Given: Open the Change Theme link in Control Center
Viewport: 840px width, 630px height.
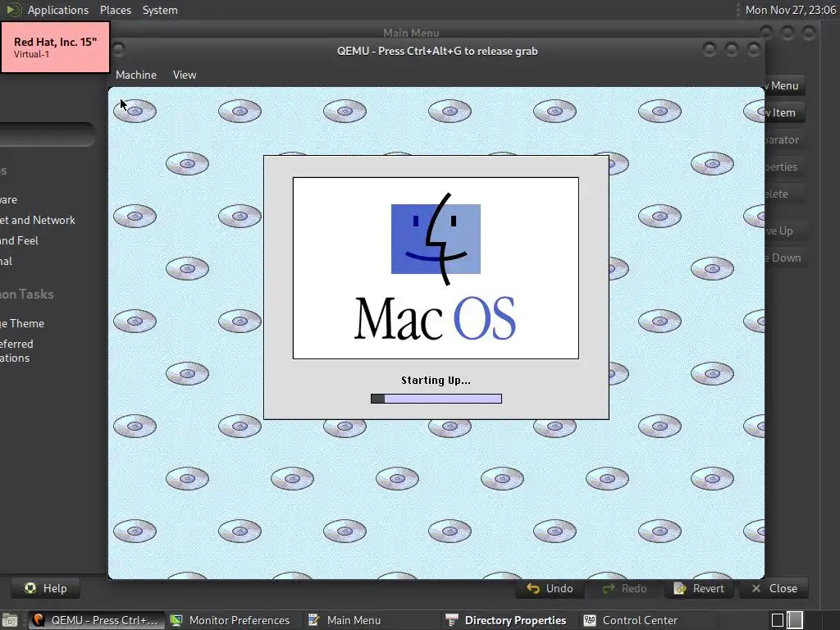Looking at the screenshot, I should tap(22, 323).
